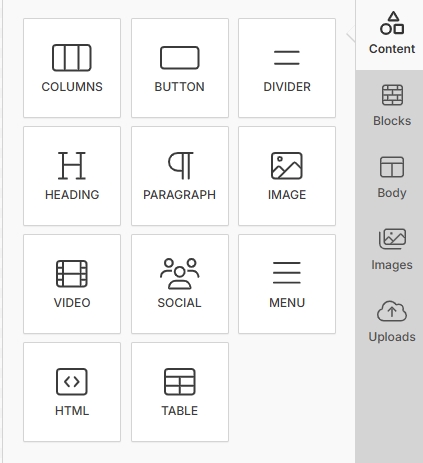Image resolution: width=423 pixels, height=463 pixels.
Task: Choose the Video filmstrip icon
Action: tap(72, 274)
